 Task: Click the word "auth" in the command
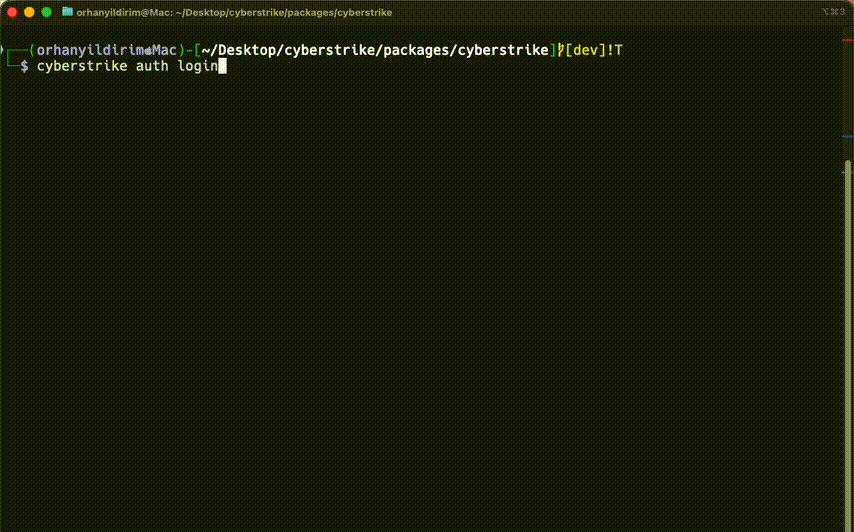(x=151, y=66)
